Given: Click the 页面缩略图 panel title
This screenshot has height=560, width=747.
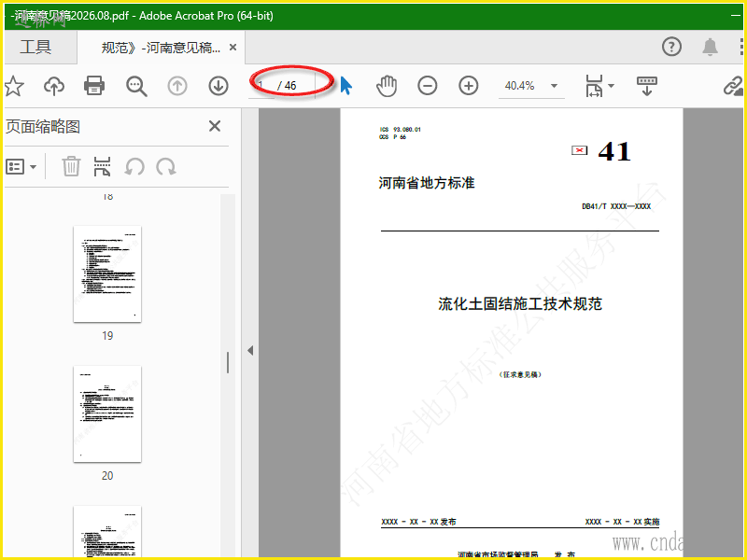Looking at the screenshot, I should 43,127.
